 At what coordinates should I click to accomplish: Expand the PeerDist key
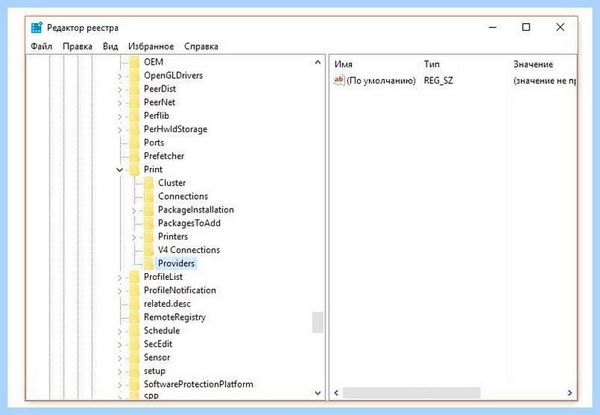click(120, 90)
